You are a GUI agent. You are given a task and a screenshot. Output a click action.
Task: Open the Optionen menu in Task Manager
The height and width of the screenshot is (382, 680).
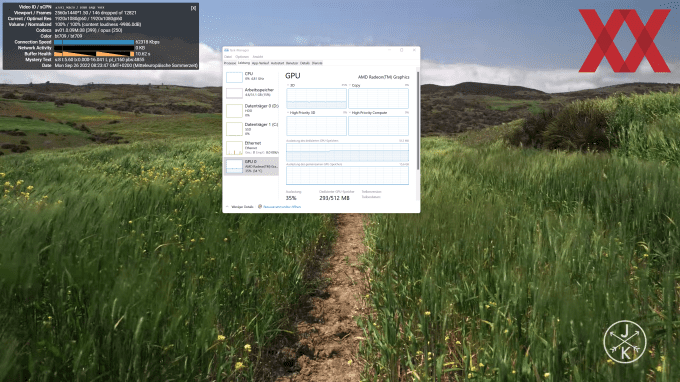click(x=242, y=57)
